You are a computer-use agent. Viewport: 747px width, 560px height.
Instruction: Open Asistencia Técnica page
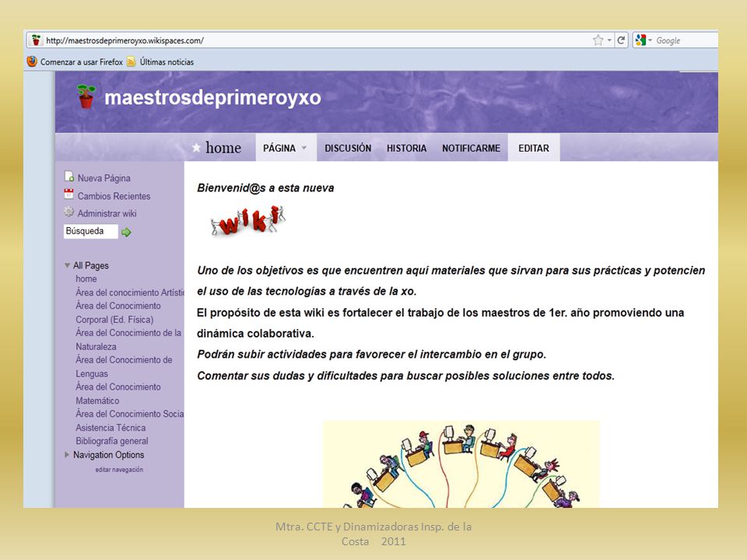(x=110, y=428)
